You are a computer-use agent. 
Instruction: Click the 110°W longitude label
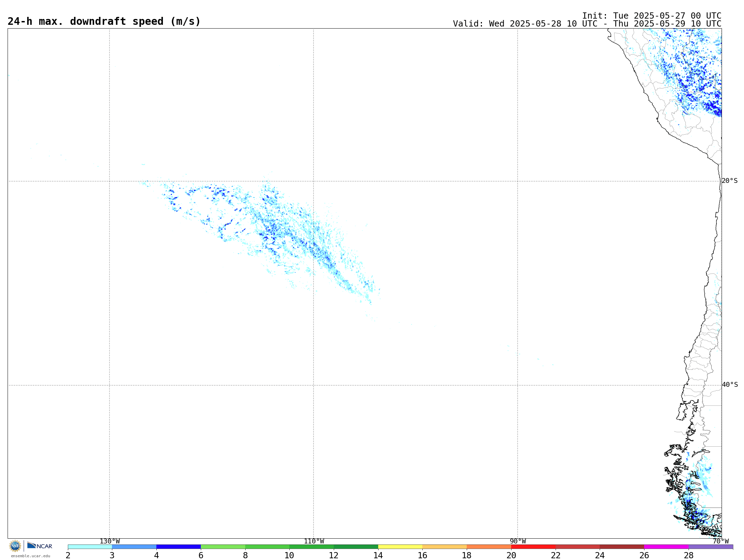pos(314,541)
